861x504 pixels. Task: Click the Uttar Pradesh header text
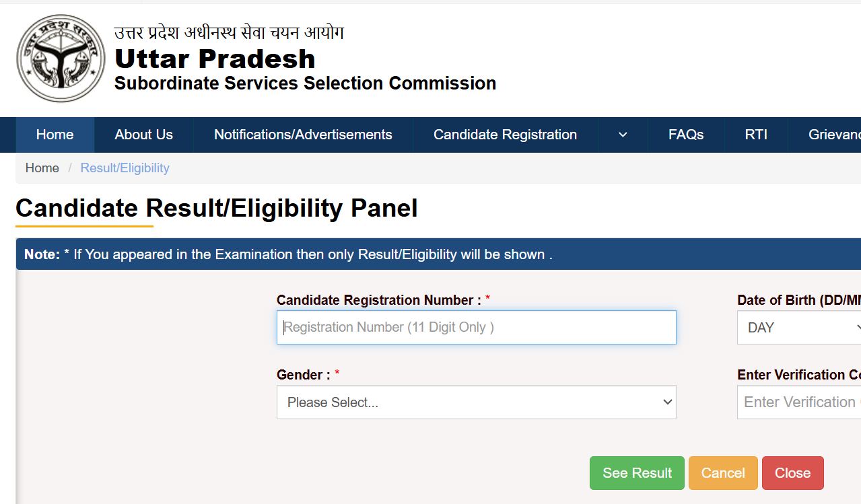215,59
